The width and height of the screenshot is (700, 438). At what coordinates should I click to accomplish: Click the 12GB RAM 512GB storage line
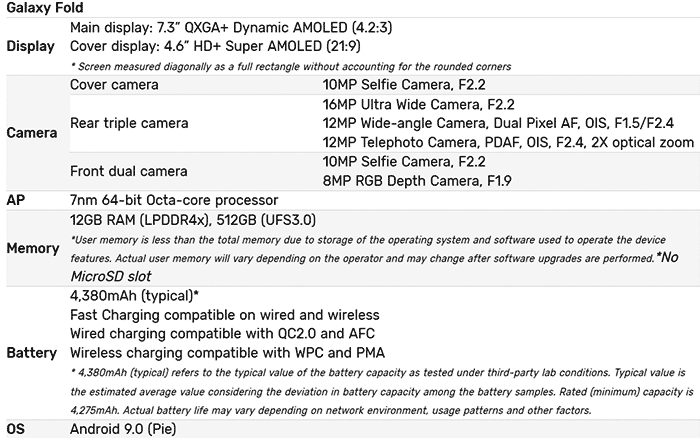[193, 220]
